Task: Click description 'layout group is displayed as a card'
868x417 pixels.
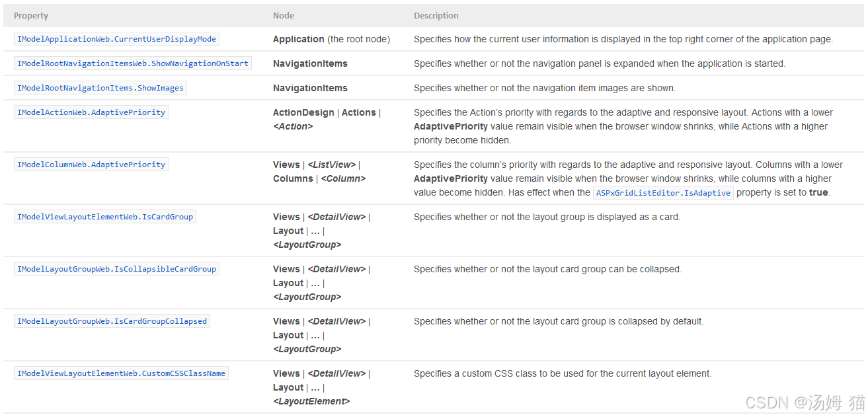Action: coord(547,217)
